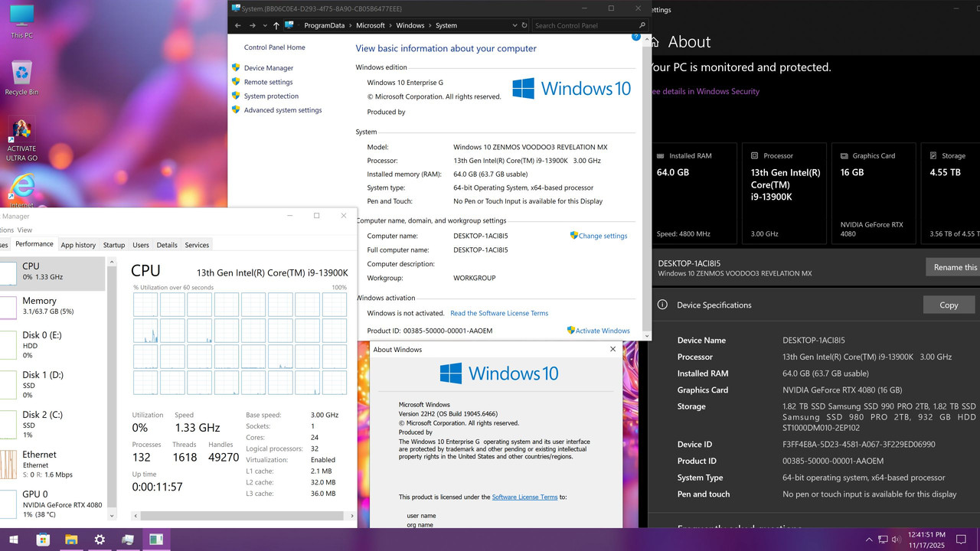
Task: Select CPU in Task Manager sidebar
Action: point(52,273)
